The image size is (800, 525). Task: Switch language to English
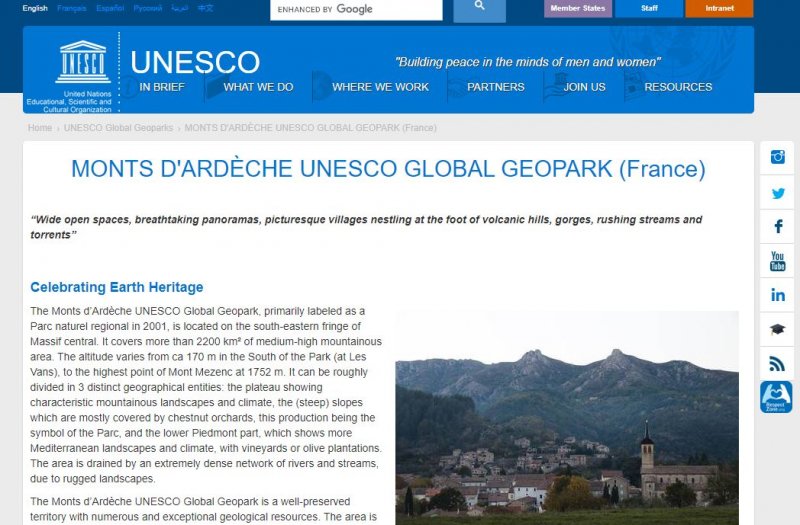pyautogui.click(x=35, y=8)
